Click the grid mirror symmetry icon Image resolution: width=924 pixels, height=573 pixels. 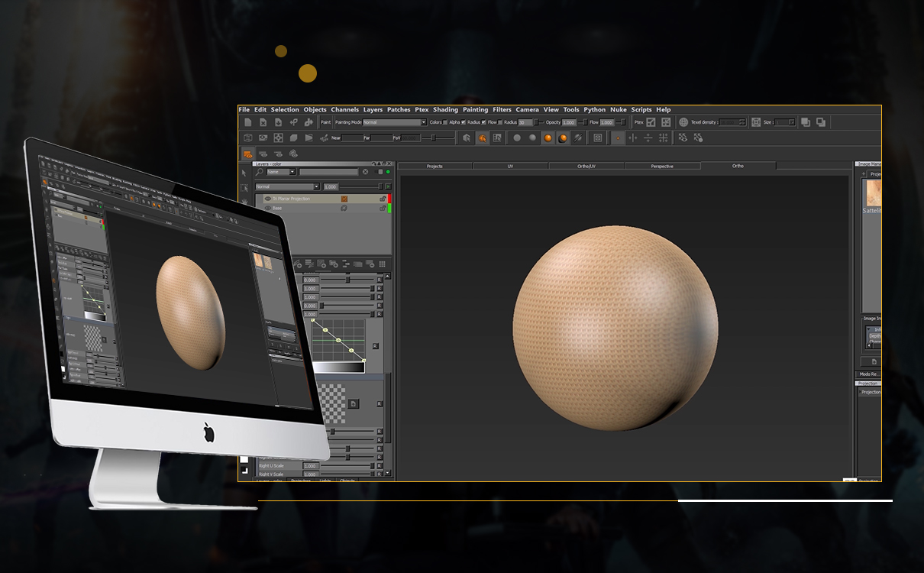tap(663, 138)
